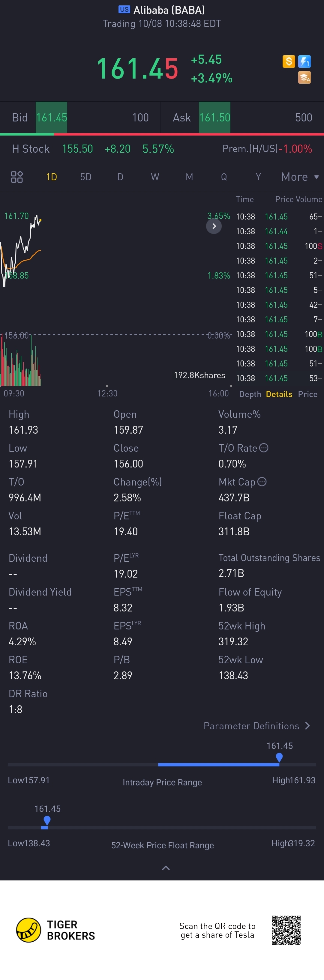This screenshot has height=980, width=324.
Task: Open Parameter Definitions link
Action: tap(257, 726)
